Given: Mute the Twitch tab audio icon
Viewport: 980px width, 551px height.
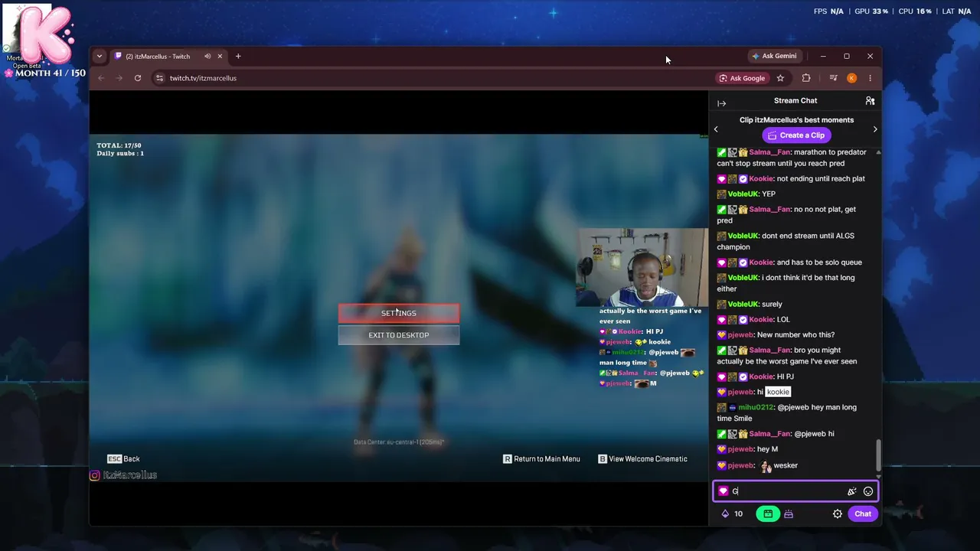Looking at the screenshot, I should click(x=207, y=56).
